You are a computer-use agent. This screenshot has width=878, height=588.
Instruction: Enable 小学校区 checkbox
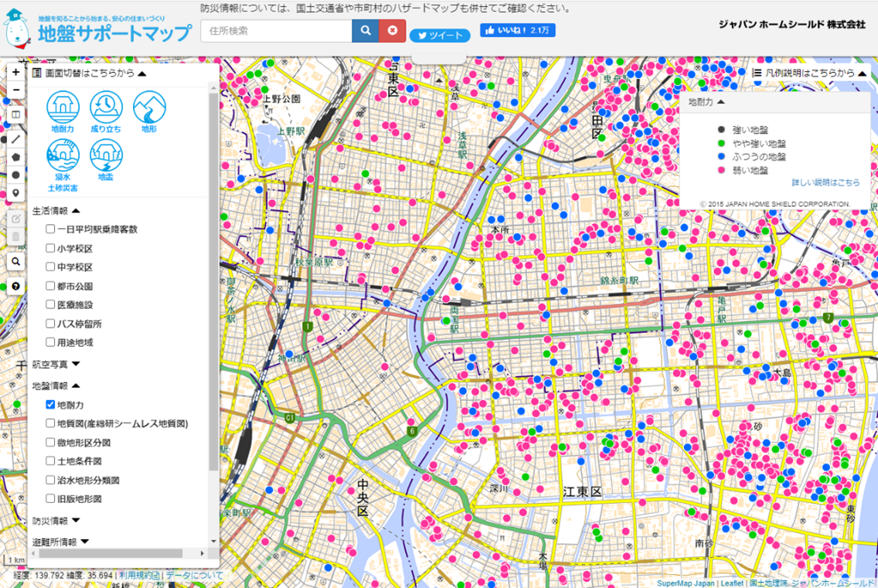pos(50,248)
